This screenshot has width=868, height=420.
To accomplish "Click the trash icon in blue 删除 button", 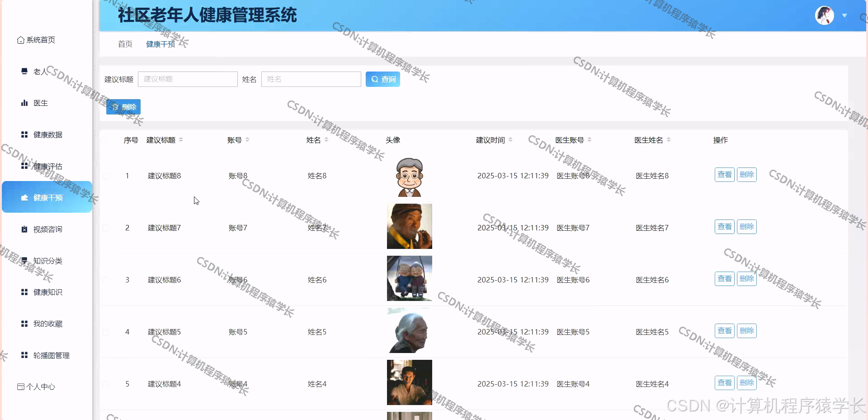I will pos(115,107).
